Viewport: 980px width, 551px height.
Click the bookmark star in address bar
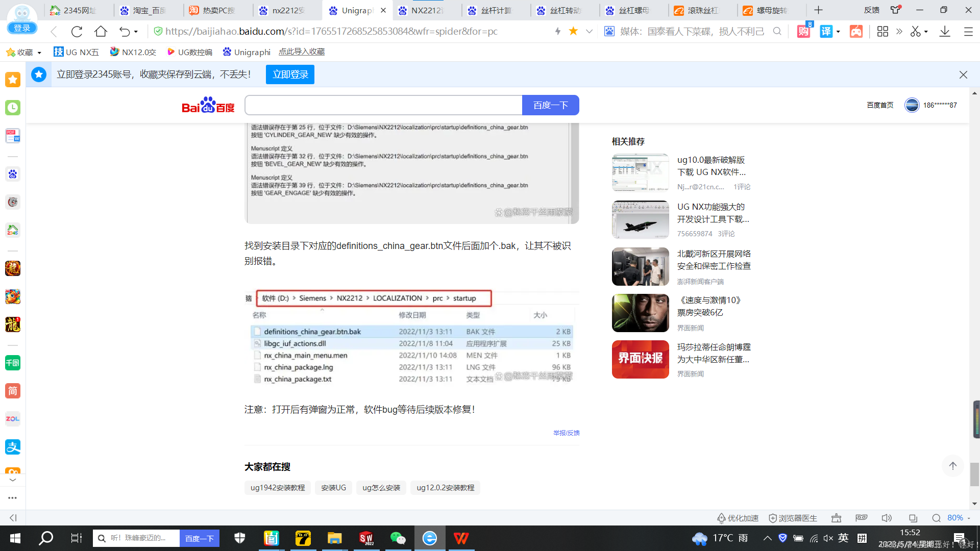(573, 31)
